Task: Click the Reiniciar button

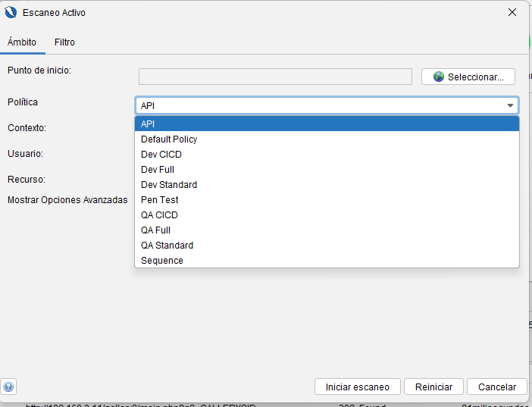Action: pos(433,387)
